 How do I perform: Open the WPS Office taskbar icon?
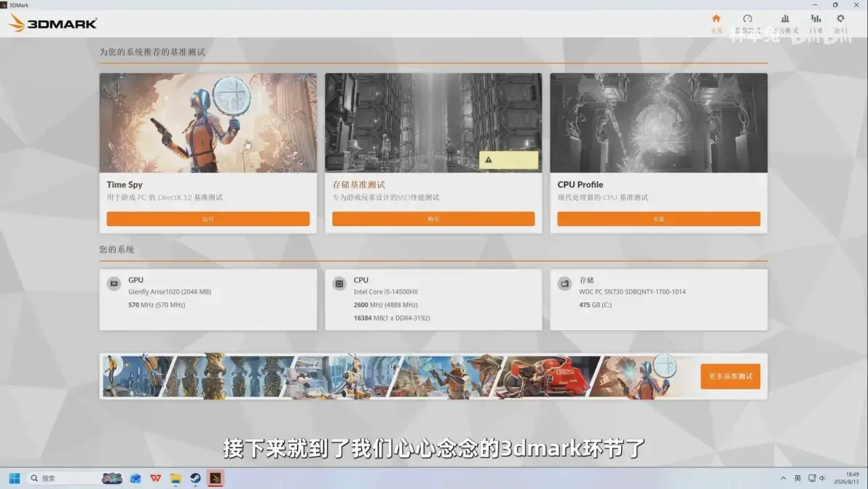coord(156,478)
